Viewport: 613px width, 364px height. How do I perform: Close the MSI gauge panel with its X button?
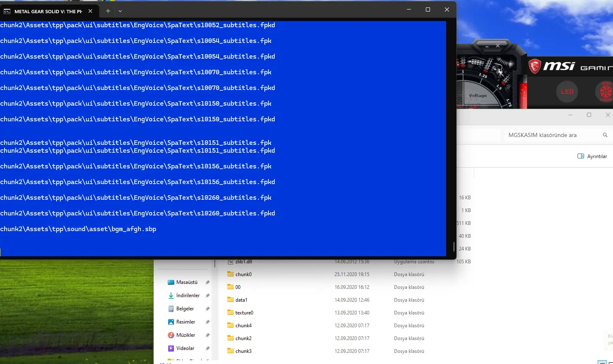(498, 46)
